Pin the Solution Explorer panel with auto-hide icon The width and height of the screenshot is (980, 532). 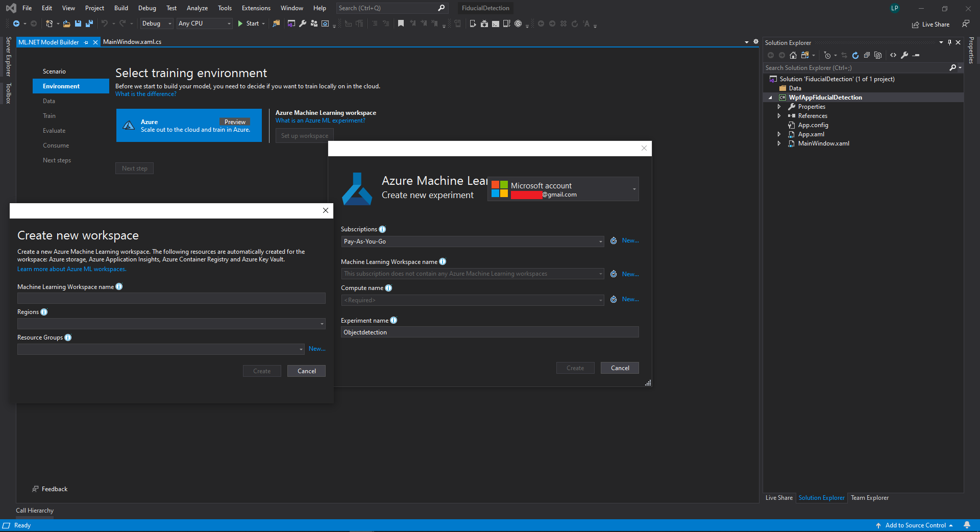[949, 42]
